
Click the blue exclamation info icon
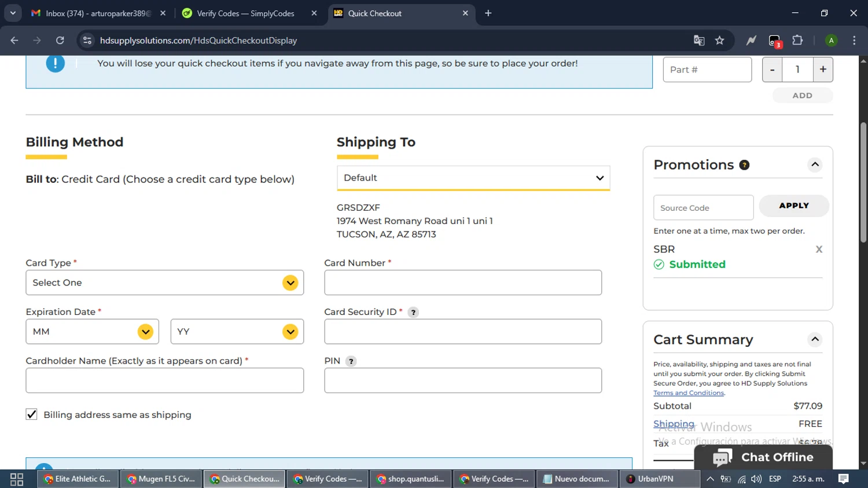click(56, 64)
